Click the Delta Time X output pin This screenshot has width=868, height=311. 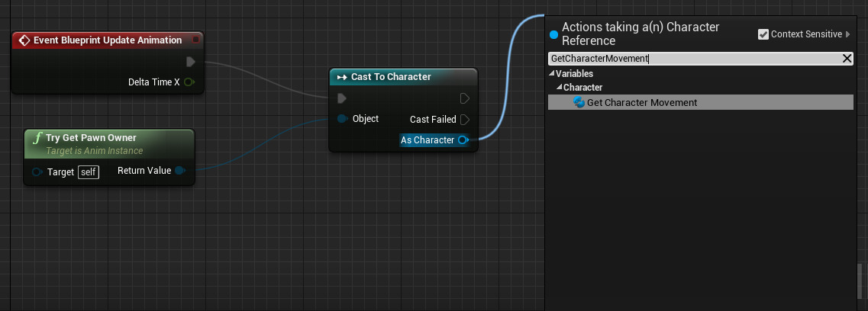click(189, 82)
